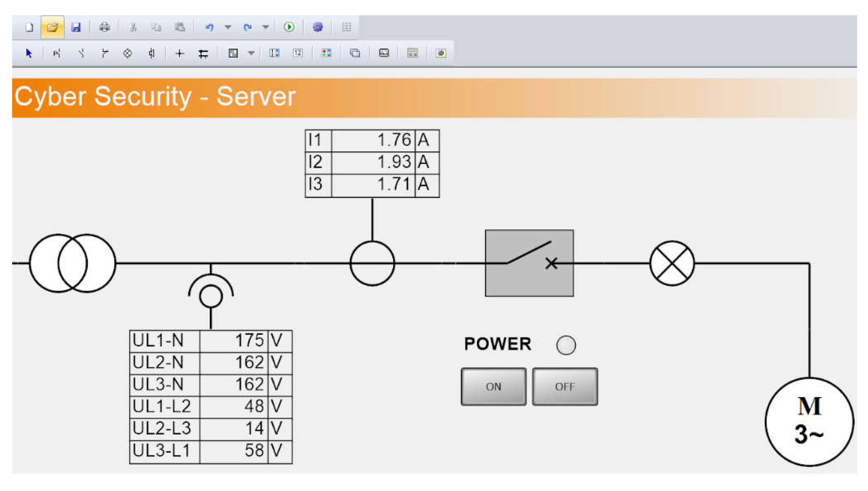The image size is (868, 491).
Task: Click the current transformer circle symbol
Action: click(x=372, y=263)
